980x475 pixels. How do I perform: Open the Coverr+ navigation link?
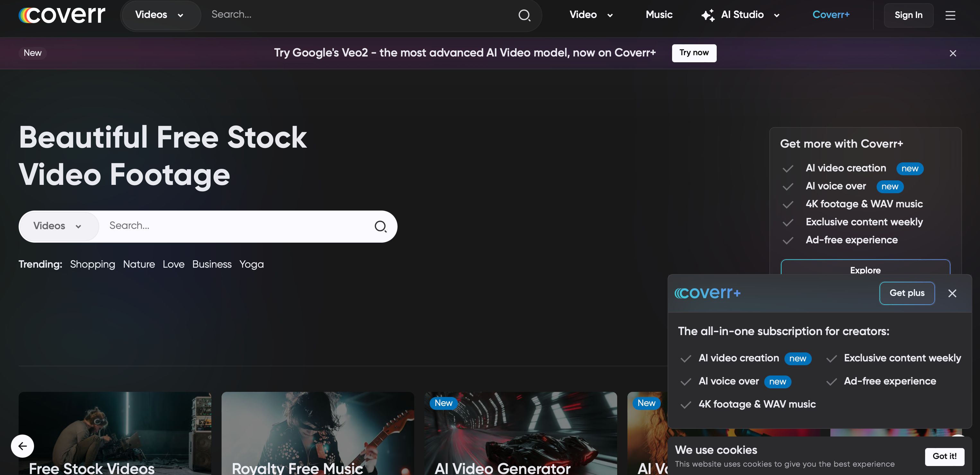(x=830, y=15)
